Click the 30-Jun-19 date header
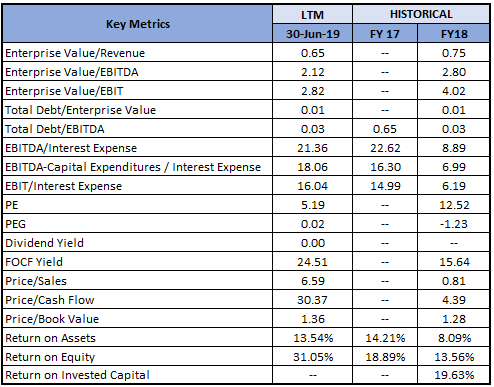Viewport: 494px width, 387px height. [x=312, y=34]
